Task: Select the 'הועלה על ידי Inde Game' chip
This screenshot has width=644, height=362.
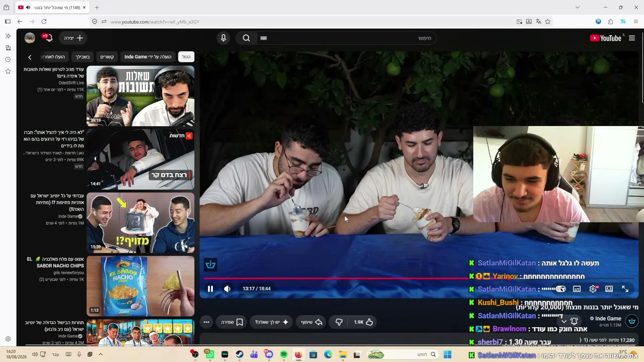Action: click(x=148, y=57)
